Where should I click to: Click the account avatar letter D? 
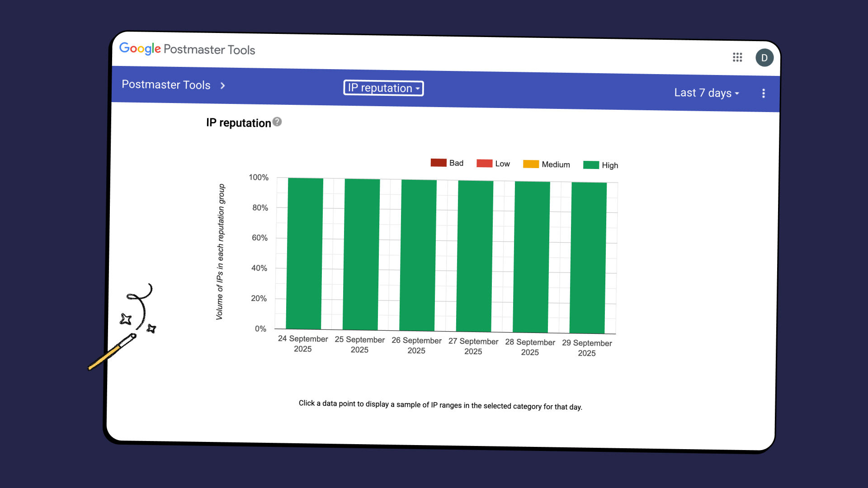[764, 58]
